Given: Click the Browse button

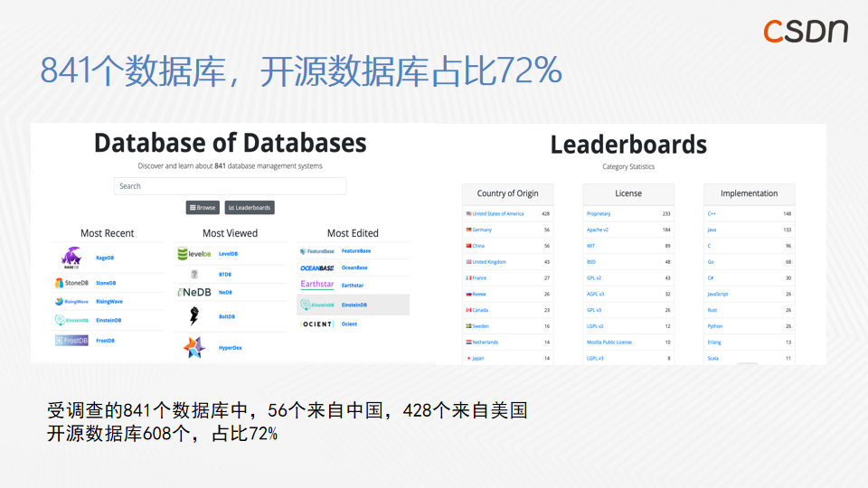Looking at the screenshot, I should pos(203,208).
